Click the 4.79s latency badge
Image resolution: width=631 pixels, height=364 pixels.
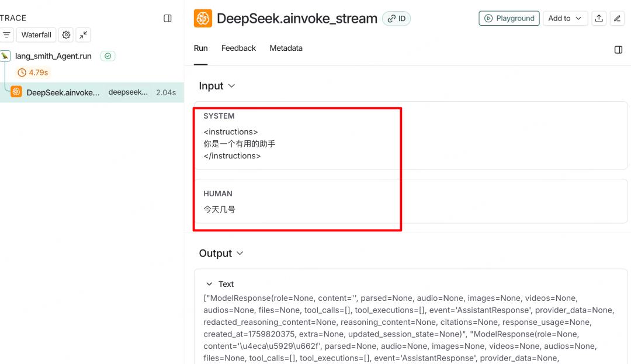pos(33,72)
